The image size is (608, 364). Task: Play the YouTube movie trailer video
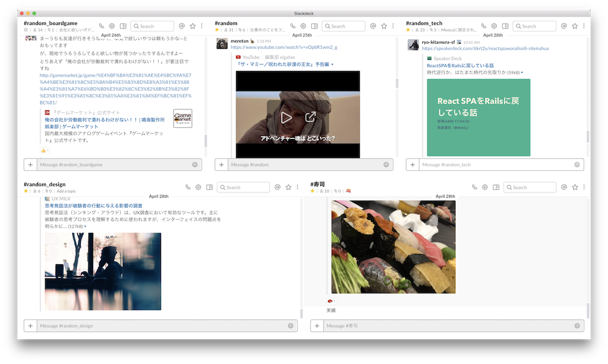point(286,118)
